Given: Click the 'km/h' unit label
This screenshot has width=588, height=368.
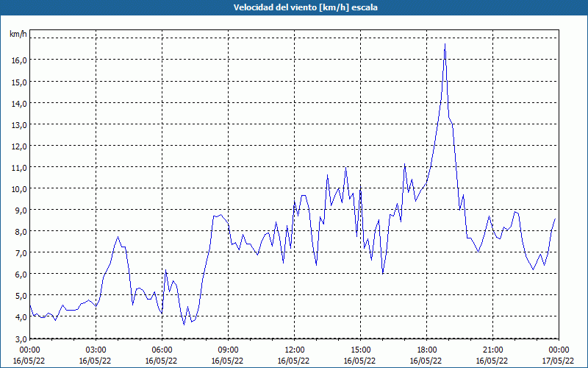Looking at the screenshot, I should (18, 34).
